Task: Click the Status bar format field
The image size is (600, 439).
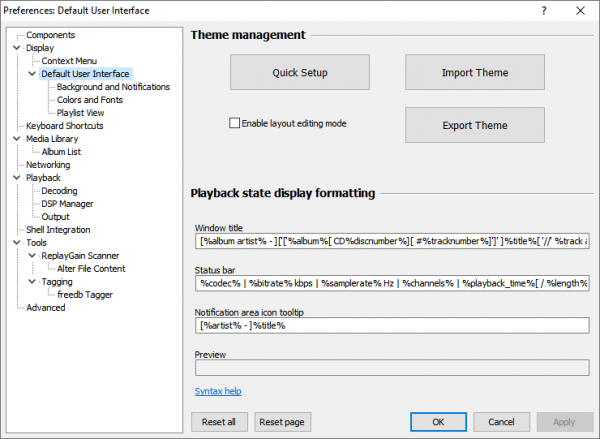Action: [x=391, y=284]
